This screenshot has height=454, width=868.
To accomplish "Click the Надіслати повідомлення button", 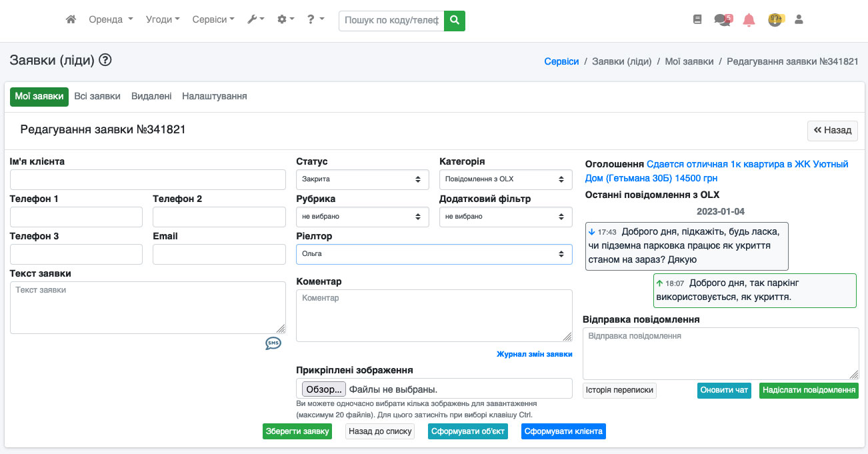I will click(809, 391).
